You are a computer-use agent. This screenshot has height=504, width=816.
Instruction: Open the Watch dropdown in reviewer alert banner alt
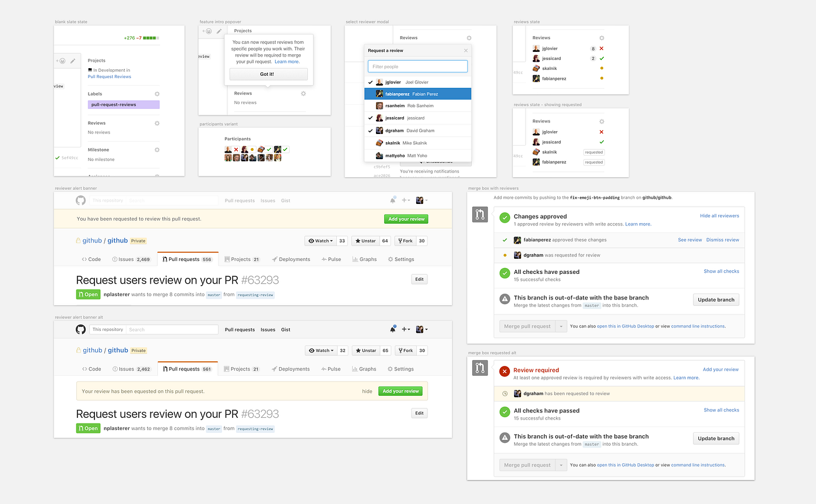321,351
